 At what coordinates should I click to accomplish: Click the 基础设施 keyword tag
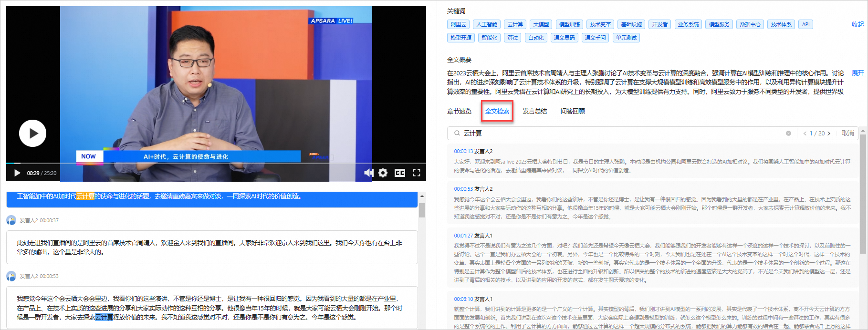pyautogui.click(x=631, y=24)
